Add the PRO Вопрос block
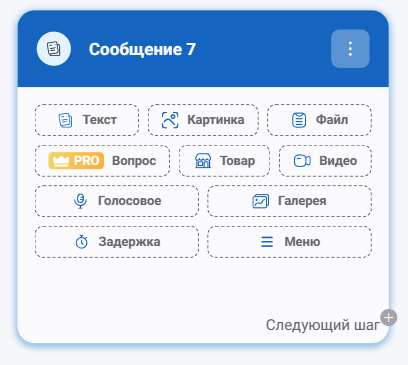The width and height of the screenshot is (408, 365). click(102, 161)
